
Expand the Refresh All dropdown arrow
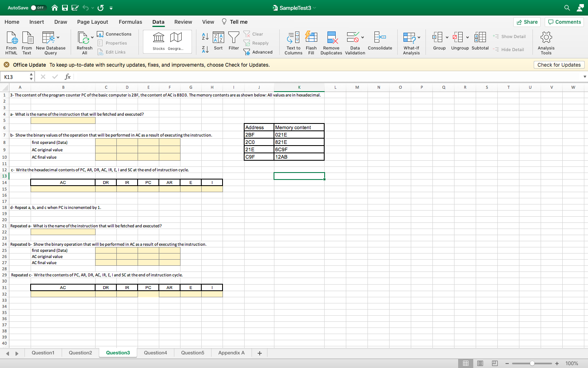pyautogui.click(x=92, y=37)
